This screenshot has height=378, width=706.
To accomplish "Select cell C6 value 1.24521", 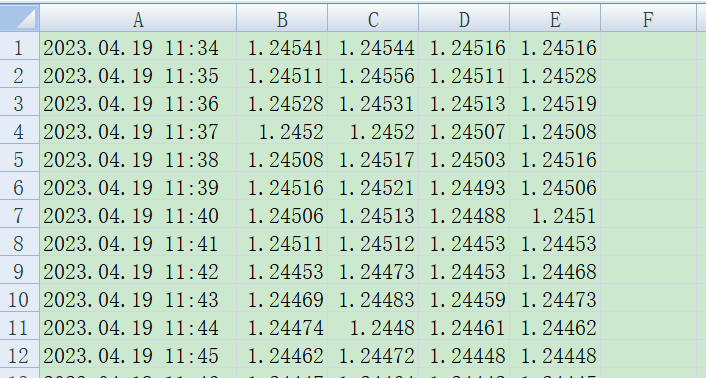I will [373, 186].
